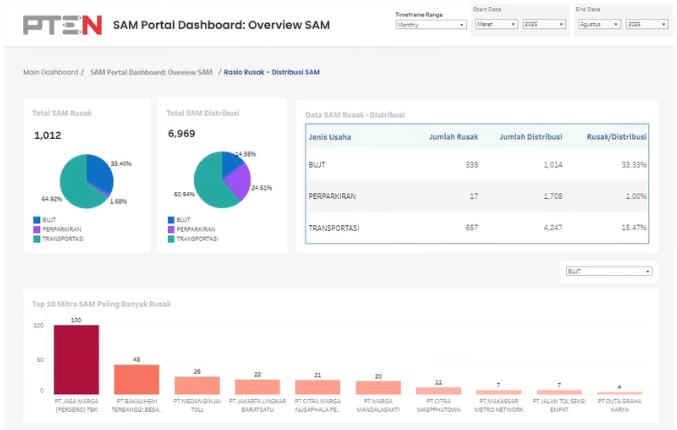Click the 1,012 Total SAM Rusak value
Screen dimensions: 677x430
tap(47, 136)
